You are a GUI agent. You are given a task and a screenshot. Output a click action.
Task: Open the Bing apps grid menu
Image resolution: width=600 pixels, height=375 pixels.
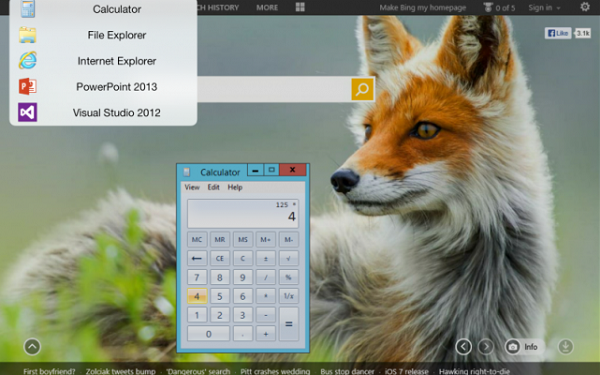pyautogui.click(x=300, y=7)
